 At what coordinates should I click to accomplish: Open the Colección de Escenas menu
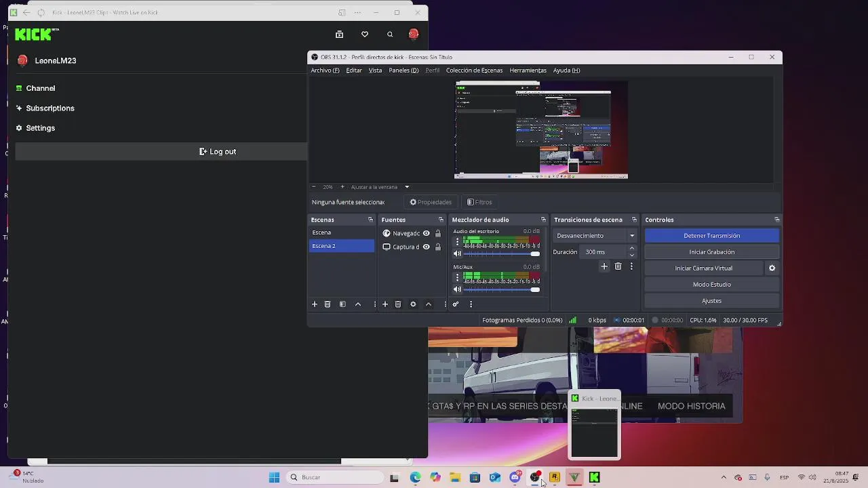(474, 70)
